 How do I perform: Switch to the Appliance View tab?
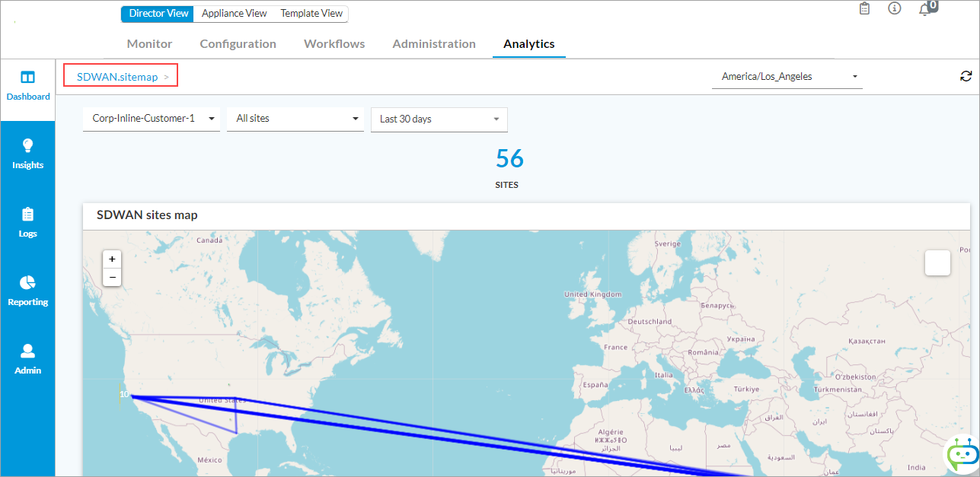[x=234, y=13]
